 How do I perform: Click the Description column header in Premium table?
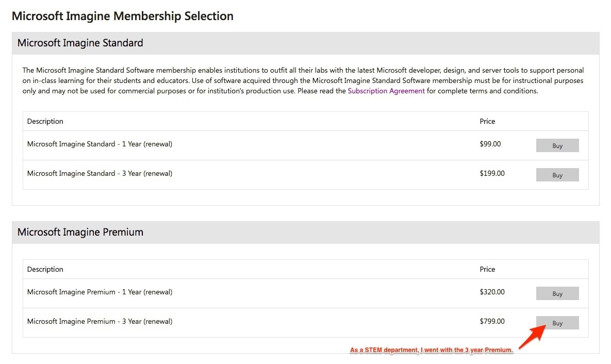45,269
